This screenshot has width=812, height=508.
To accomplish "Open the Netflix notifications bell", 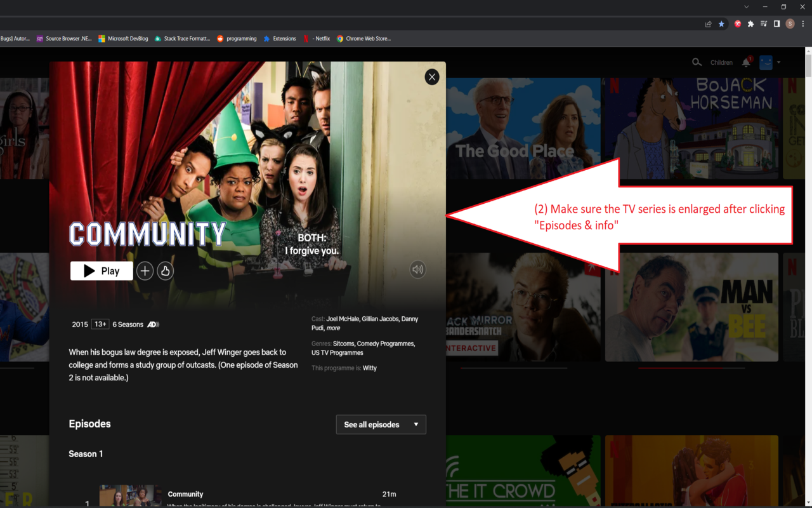I will tap(746, 62).
